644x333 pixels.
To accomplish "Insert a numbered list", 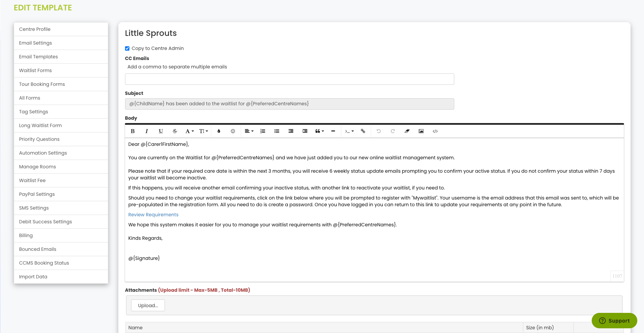I will pyautogui.click(x=263, y=131).
